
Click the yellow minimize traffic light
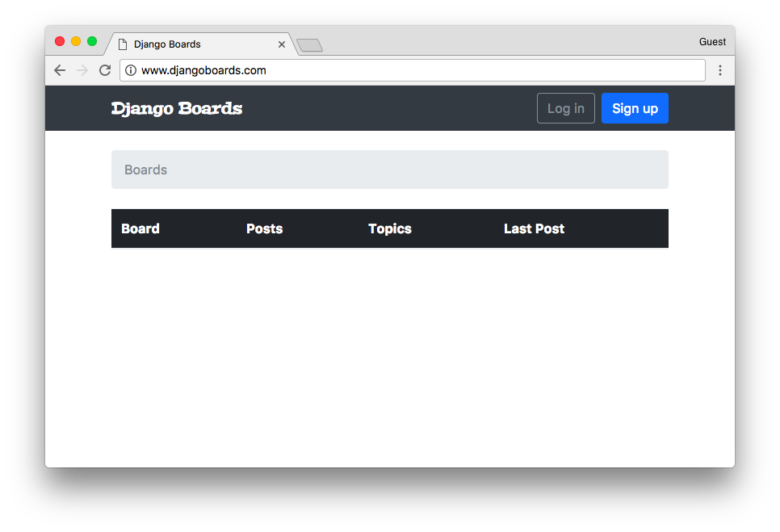click(75, 40)
